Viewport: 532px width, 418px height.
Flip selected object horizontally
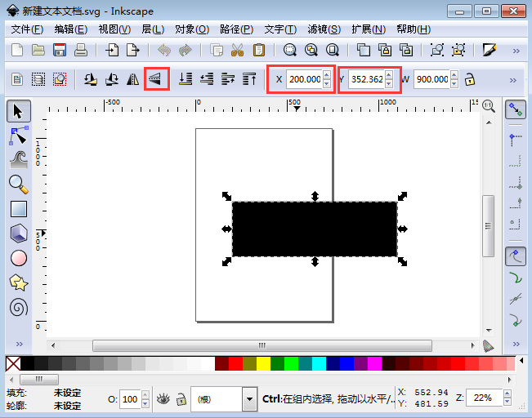(x=133, y=79)
